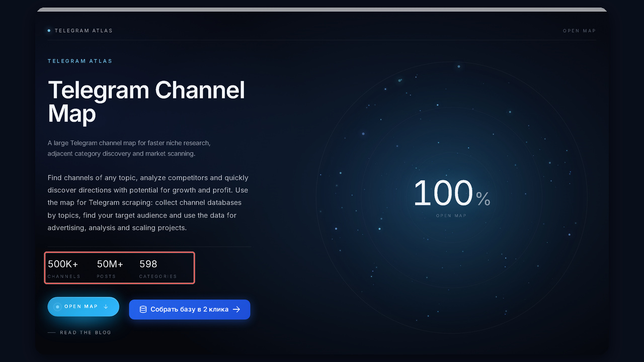Click the TELEGRAM ATLAS logo in header
This screenshot has width=644, height=362.
coord(80,31)
